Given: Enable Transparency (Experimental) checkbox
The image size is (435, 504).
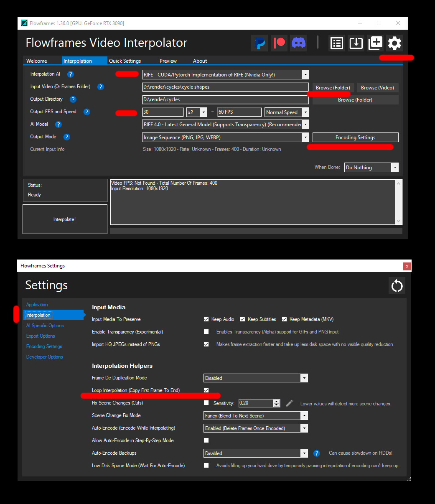Looking at the screenshot, I should [x=206, y=332].
